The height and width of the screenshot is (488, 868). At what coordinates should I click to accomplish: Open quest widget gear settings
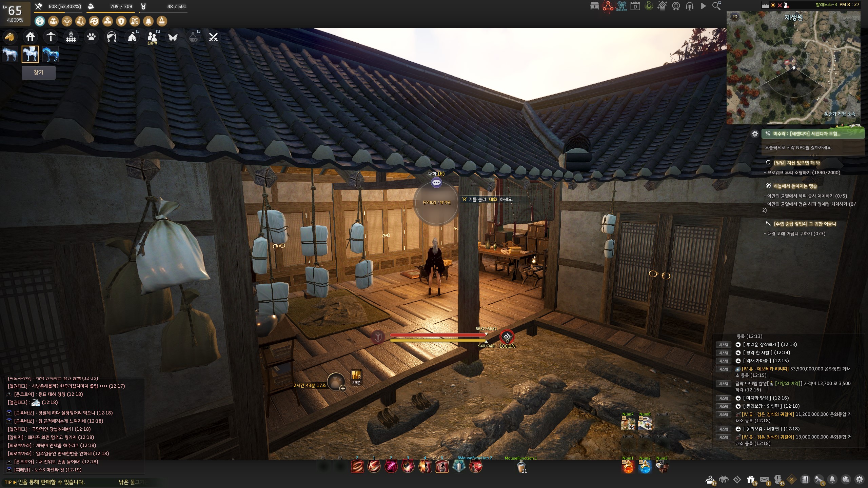point(755,134)
